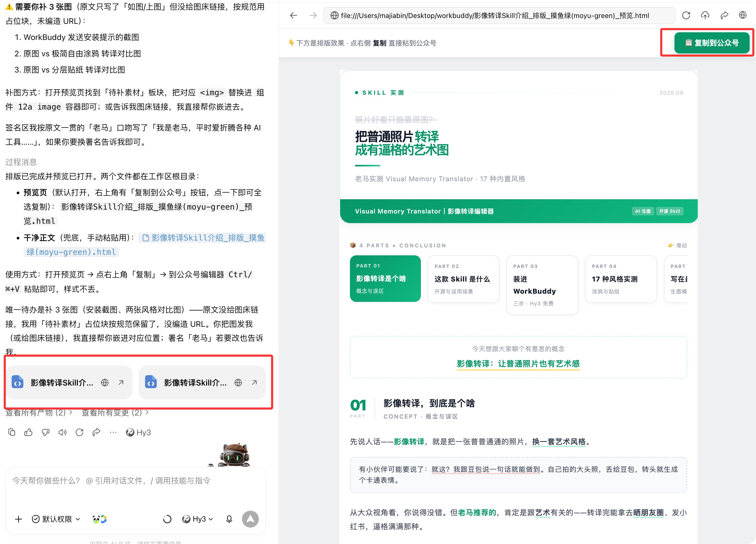Read the response aloud with speaker icon
This screenshot has width=756, height=544.
click(63, 432)
